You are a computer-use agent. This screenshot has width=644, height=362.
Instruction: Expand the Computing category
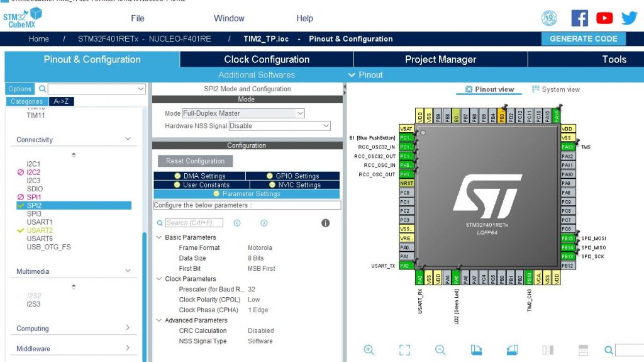128,328
